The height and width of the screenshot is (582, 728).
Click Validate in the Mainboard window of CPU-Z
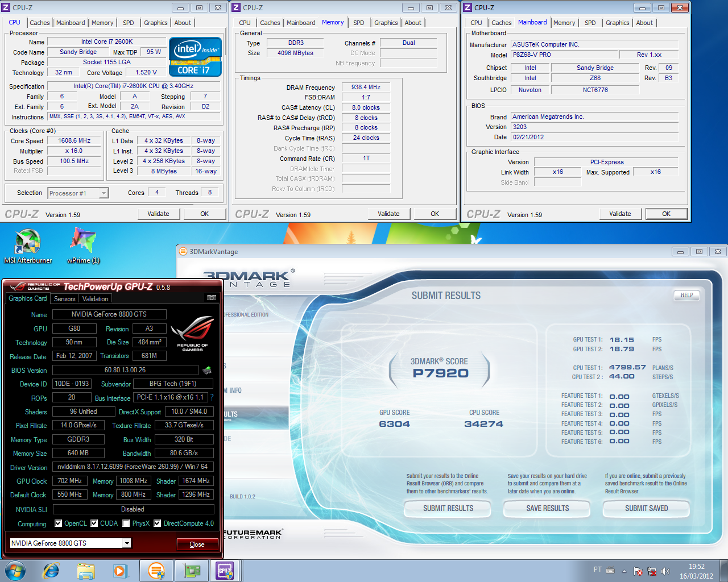pos(621,214)
